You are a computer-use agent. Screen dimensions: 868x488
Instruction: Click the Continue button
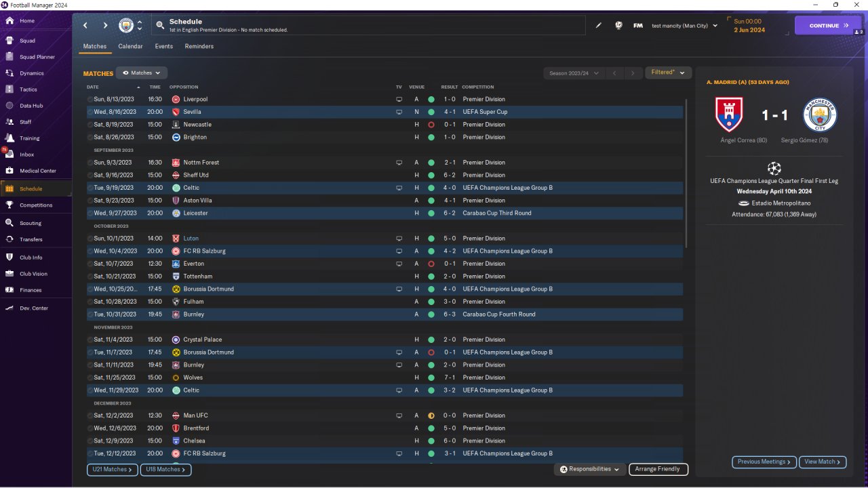tap(828, 26)
